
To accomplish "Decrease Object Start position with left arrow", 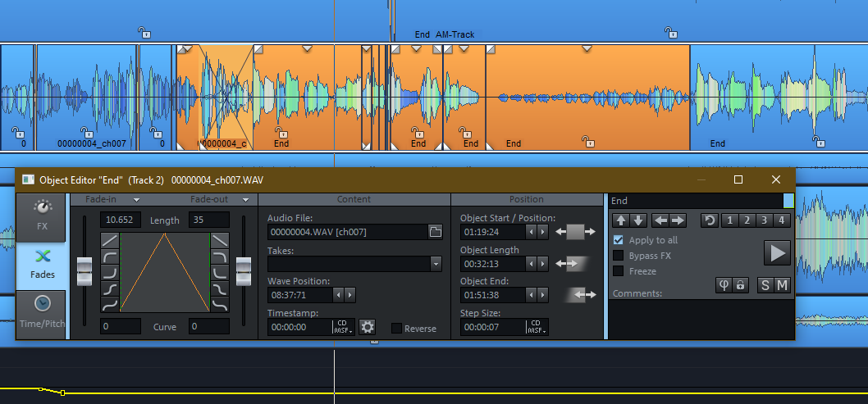I will pos(532,232).
